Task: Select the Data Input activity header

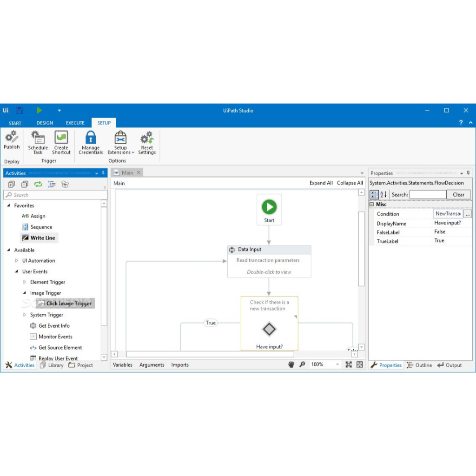Action: (x=269, y=250)
